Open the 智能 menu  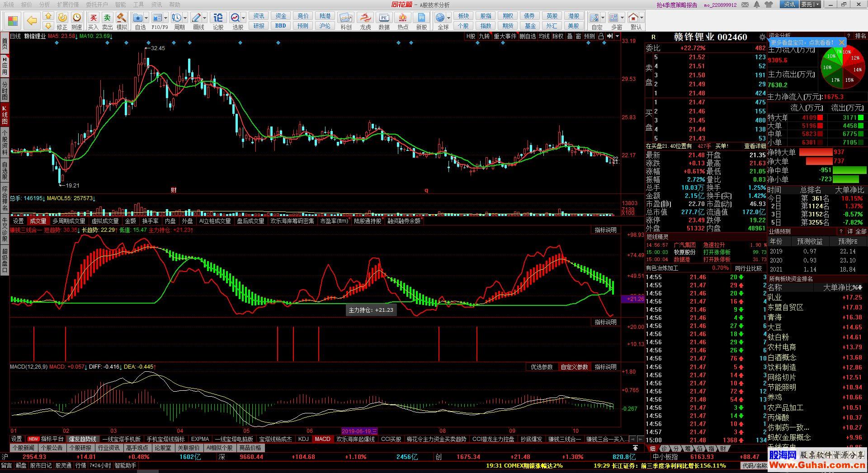point(121,5)
